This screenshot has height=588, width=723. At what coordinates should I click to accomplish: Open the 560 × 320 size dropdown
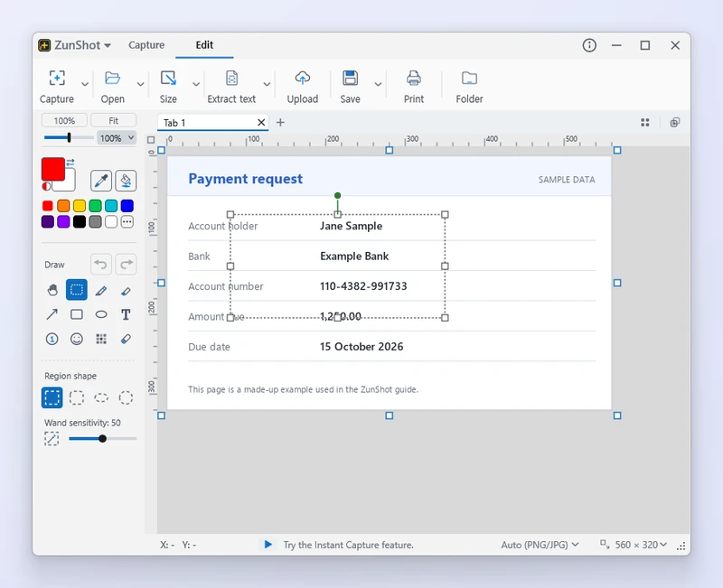634,545
